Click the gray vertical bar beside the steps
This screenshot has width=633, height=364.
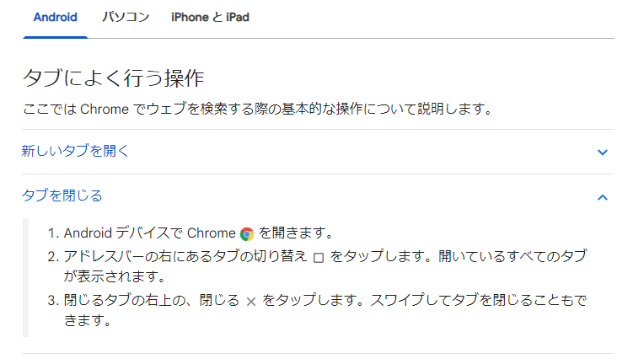click(x=25, y=278)
